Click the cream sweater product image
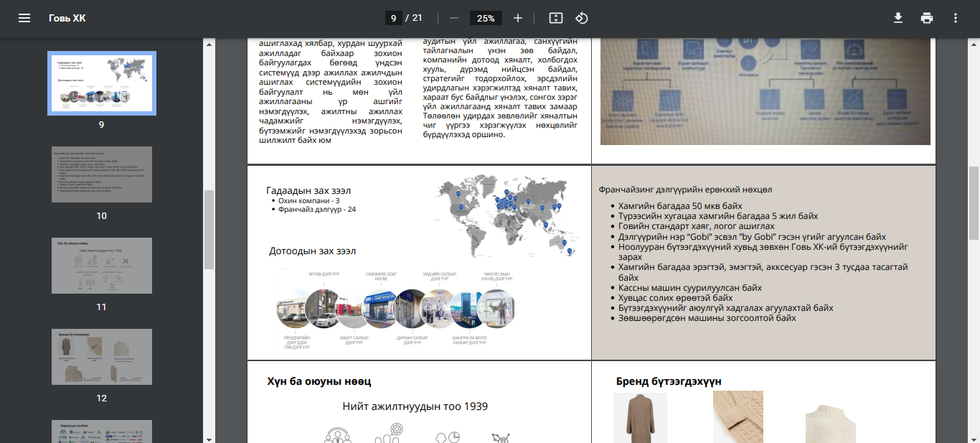The height and width of the screenshot is (443, 980). 830,424
